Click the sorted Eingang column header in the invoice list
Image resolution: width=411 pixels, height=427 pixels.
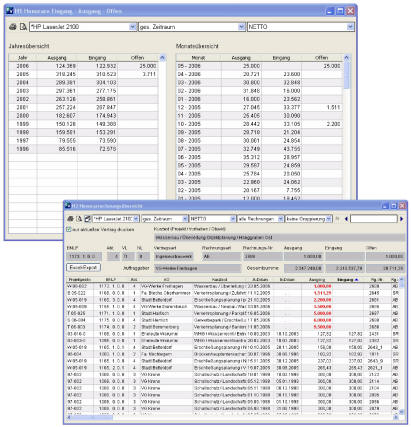348,280
